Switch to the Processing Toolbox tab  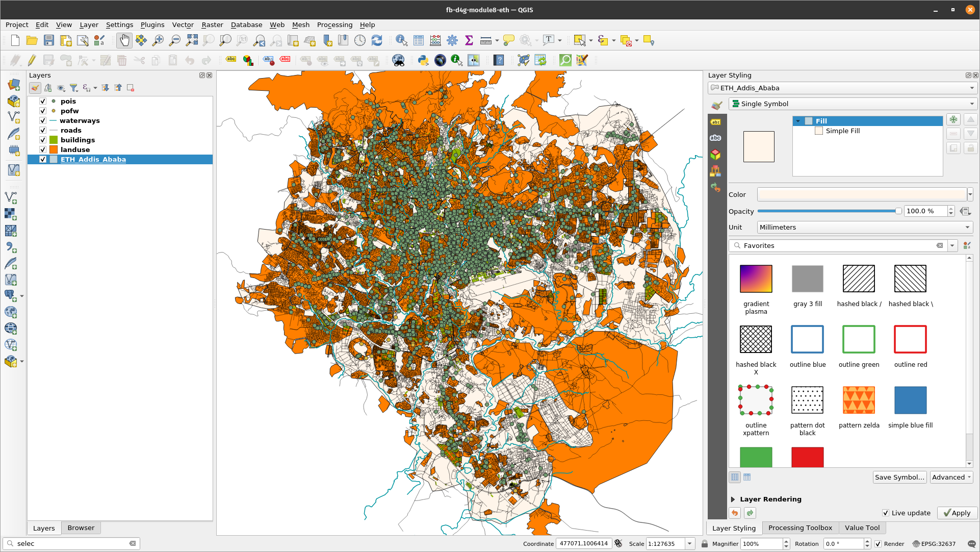point(800,528)
